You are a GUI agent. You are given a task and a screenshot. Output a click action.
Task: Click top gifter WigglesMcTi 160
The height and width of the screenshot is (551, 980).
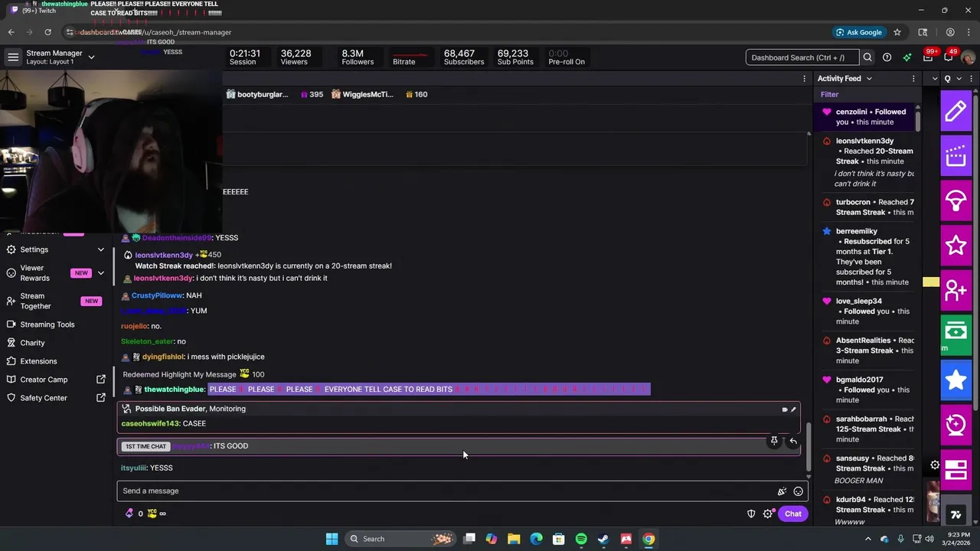pyautogui.click(x=379, y=94)
